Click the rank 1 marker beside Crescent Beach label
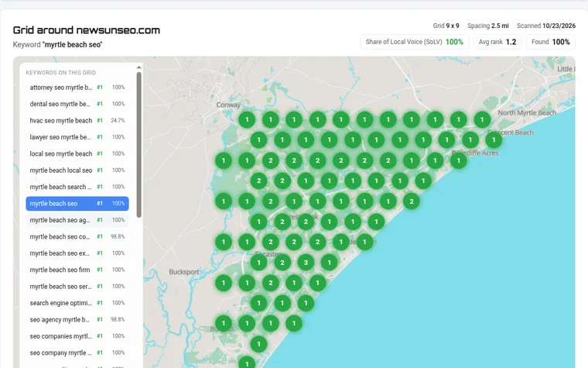588x368 pixels. tap(494, 140)
